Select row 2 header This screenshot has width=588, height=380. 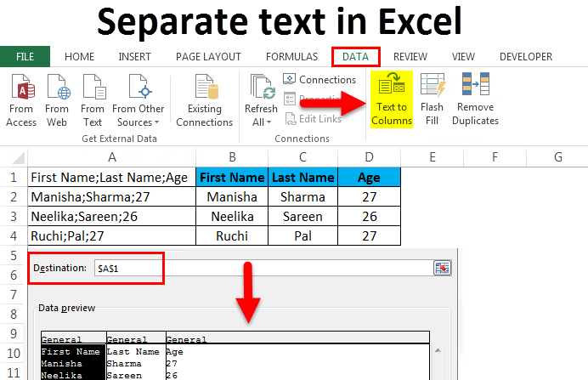pos(14,196)
